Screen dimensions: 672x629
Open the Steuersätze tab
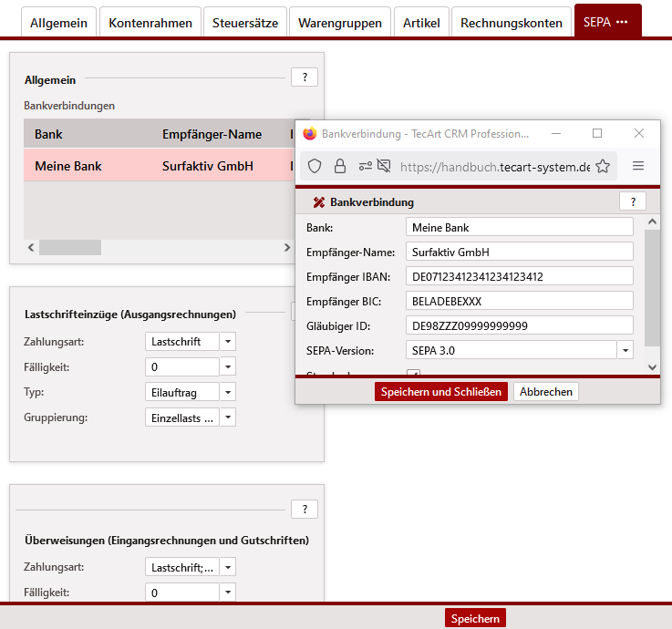[x=245, y=23]
